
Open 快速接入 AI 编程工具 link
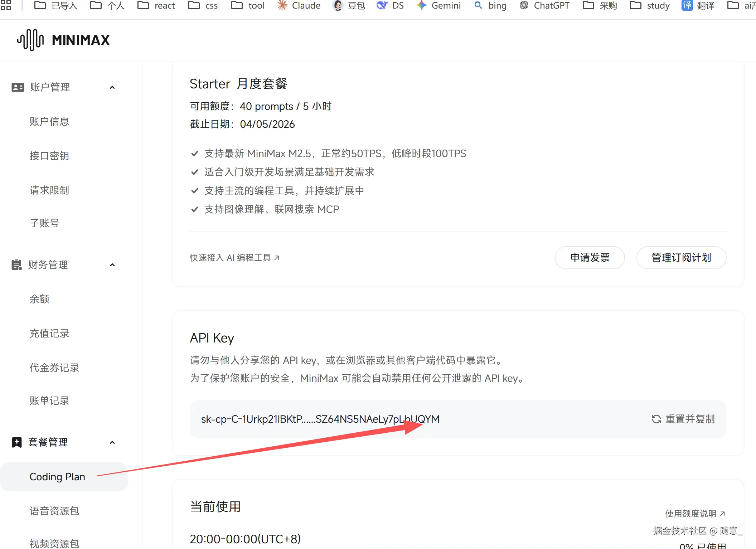(234, 258)
